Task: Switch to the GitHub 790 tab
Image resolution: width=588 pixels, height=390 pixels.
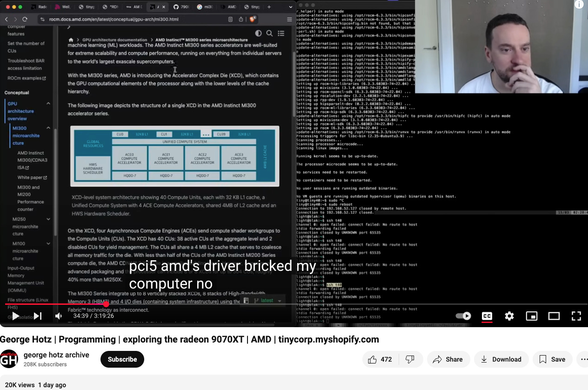Action: pos(181,7)
